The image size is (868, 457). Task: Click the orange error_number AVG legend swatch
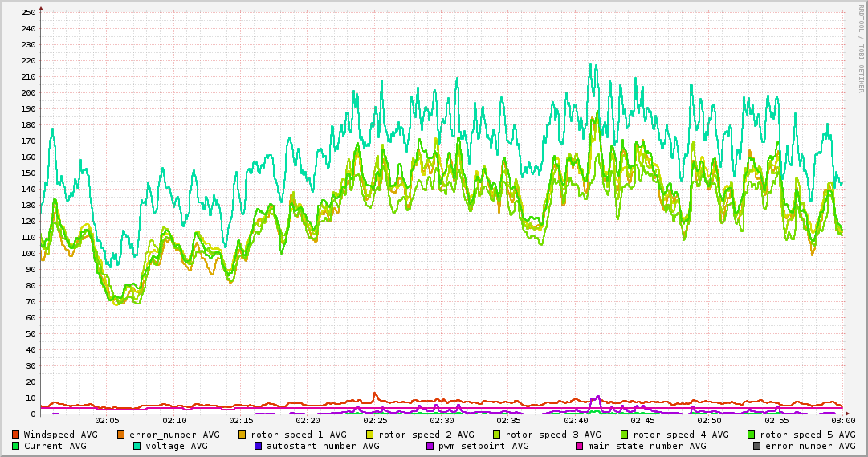click(120, 435)
